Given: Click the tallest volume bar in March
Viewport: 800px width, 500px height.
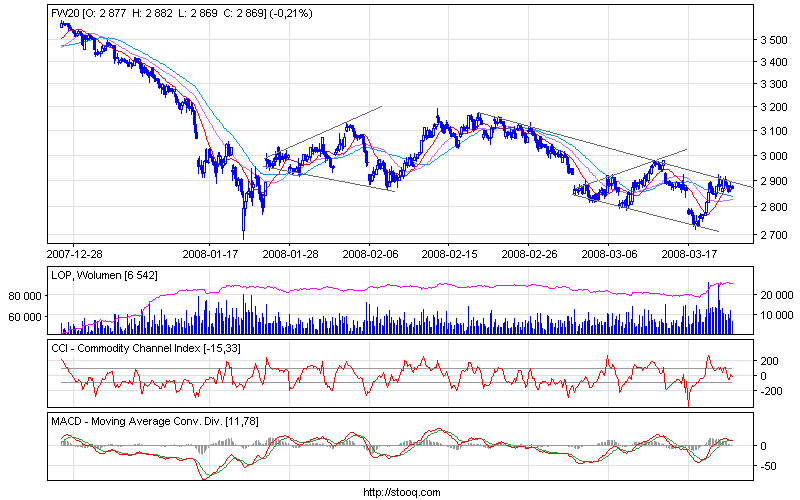Looking at the screenshot, I should 708,308.
